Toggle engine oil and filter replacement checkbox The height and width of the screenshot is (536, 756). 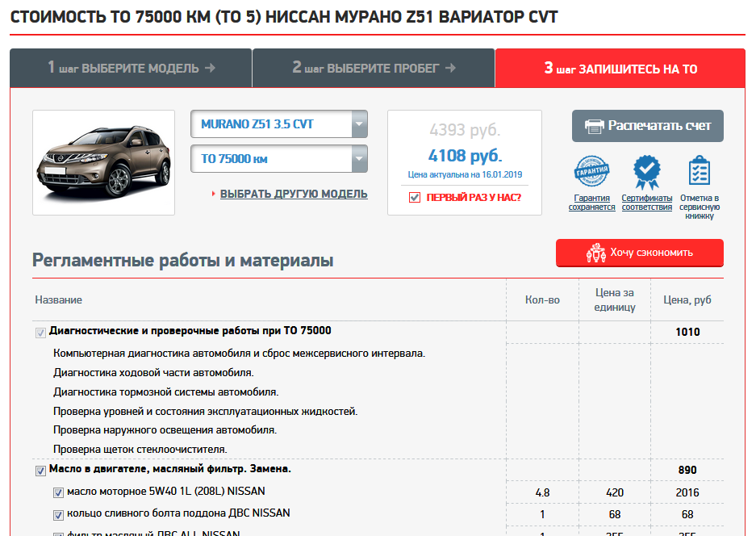(40, 471)
